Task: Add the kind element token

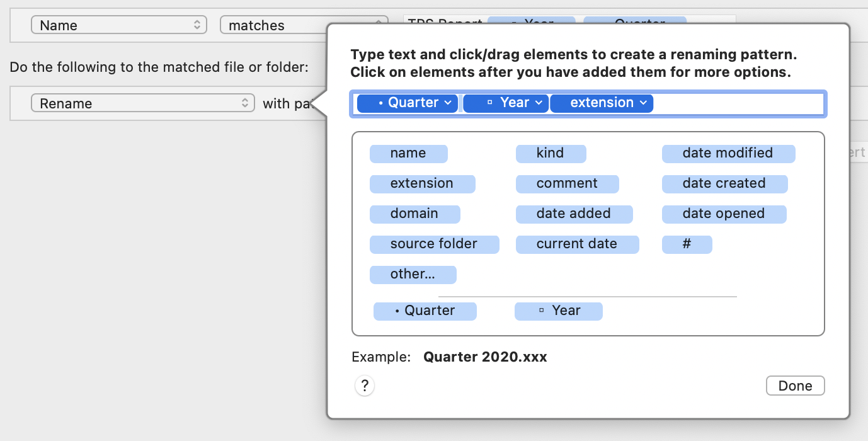Action: pyautogui.click(x=551, y=153)
